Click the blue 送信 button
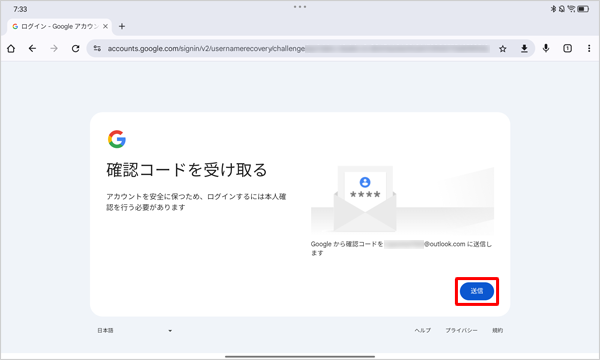This screenshot has width=600, height=360. pyautogui.click(x=477, y=291)
